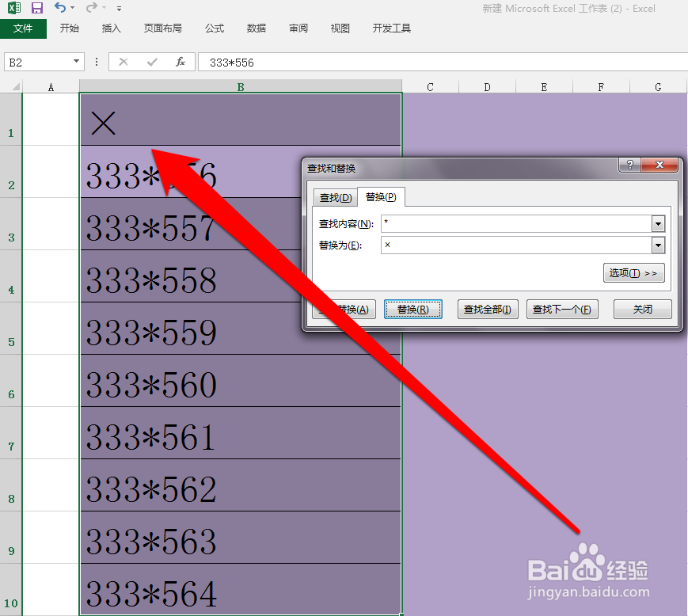The height and width of the screenshot is (616, 688).
Task: Select column G header
Action: click(658, 87)
